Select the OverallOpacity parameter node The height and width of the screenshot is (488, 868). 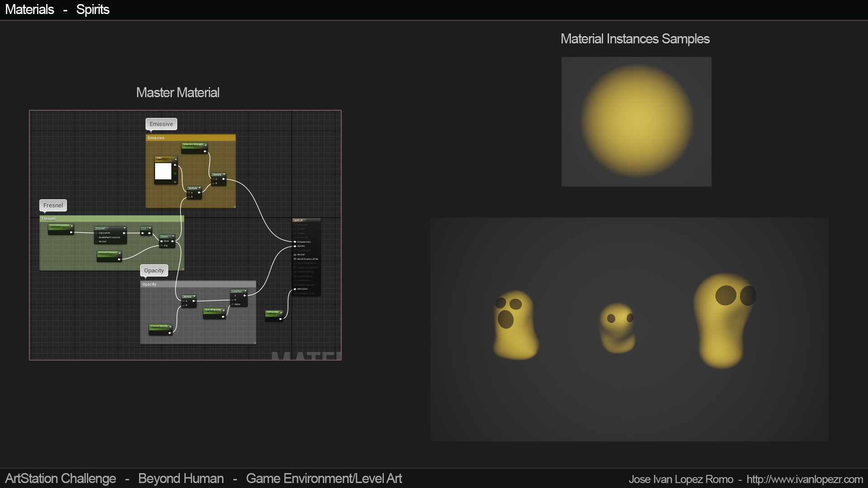pos(214,314)
